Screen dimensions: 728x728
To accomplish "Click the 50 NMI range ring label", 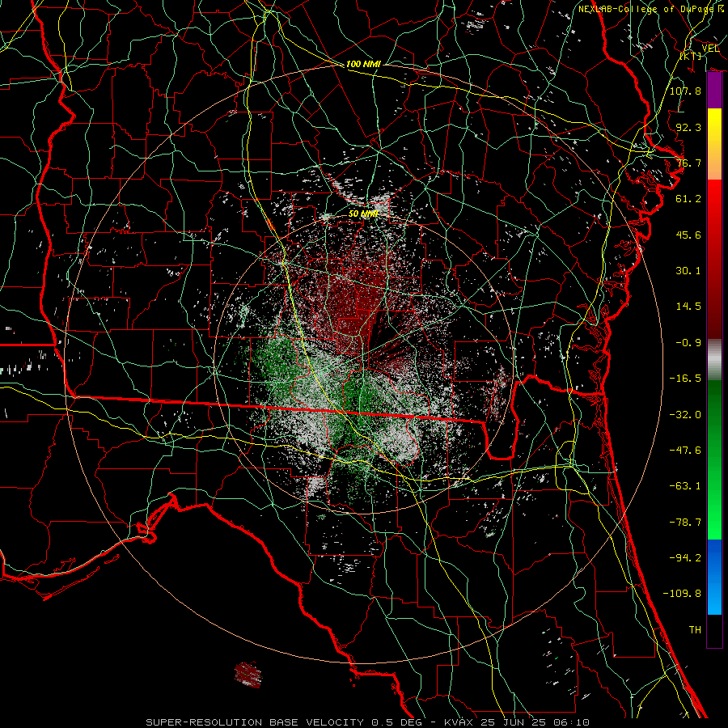I will click(x=363, y=214).
